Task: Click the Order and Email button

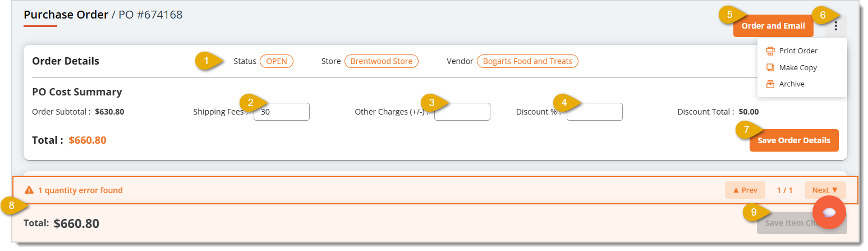Action: (773, 26)
